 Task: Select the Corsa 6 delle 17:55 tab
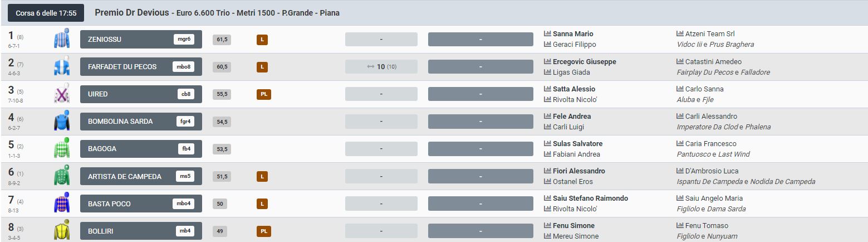pyautogui.click(x=46, y=12)
